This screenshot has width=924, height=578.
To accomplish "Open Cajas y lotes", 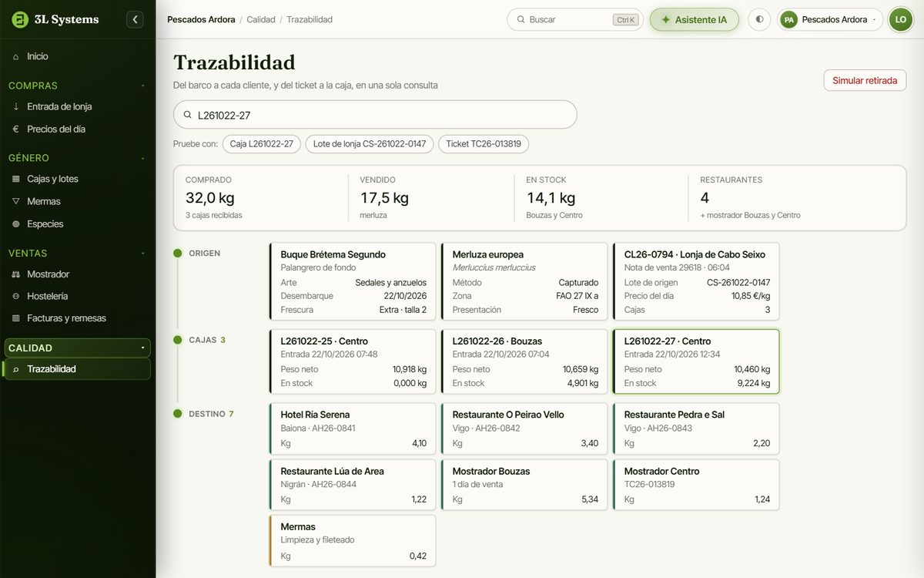I will pyautogui.click(x=77, y=179).
